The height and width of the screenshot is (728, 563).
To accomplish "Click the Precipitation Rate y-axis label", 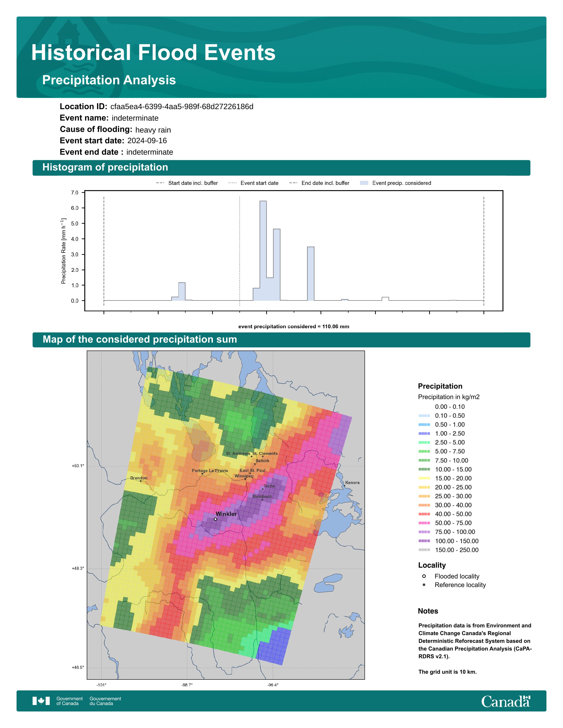I will (x=63, y=251).
